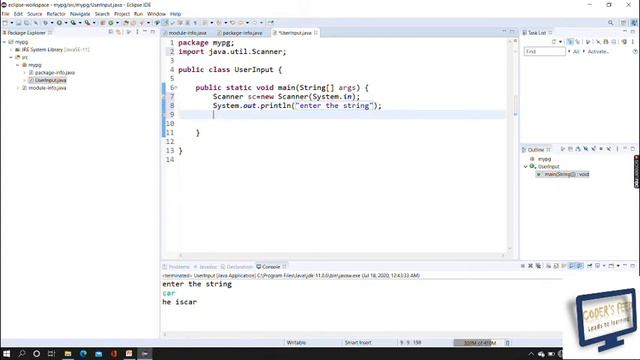Click the editor horizontal scrollbar
This screenshot has width=640, height=360.
(342, 256)
